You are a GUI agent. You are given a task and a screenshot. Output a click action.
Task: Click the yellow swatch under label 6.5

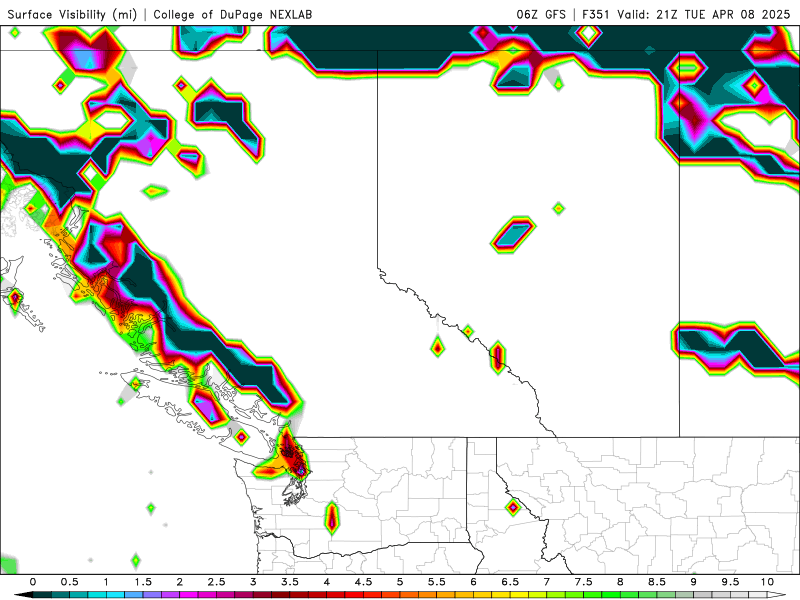(519, 595)
